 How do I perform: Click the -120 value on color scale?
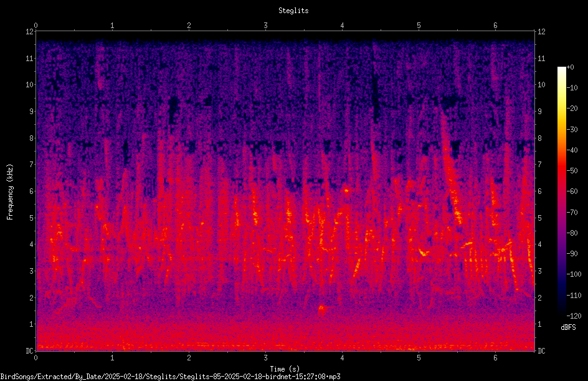(574, 316)
